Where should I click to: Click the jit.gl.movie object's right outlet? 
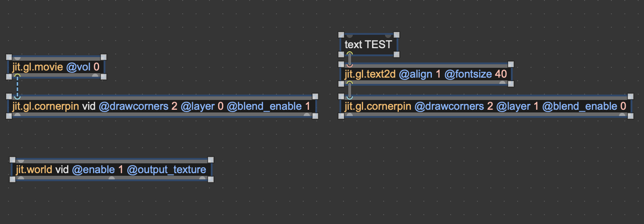(95, 76)
